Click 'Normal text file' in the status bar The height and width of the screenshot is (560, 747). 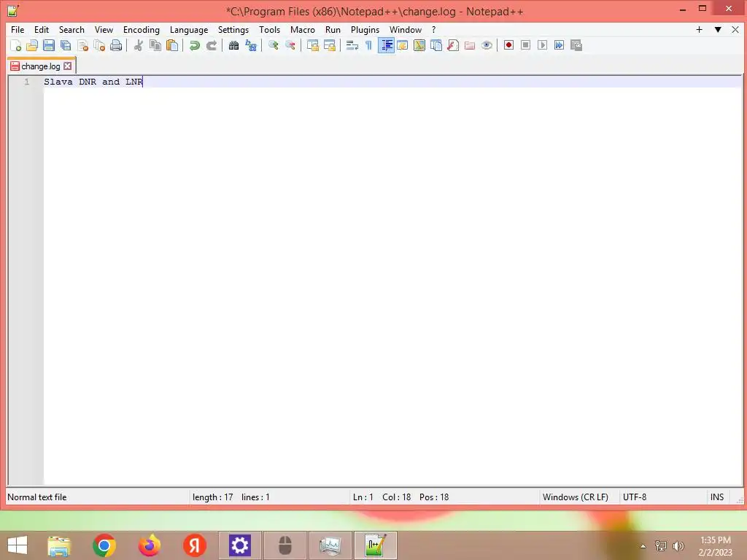pos(37,497)
